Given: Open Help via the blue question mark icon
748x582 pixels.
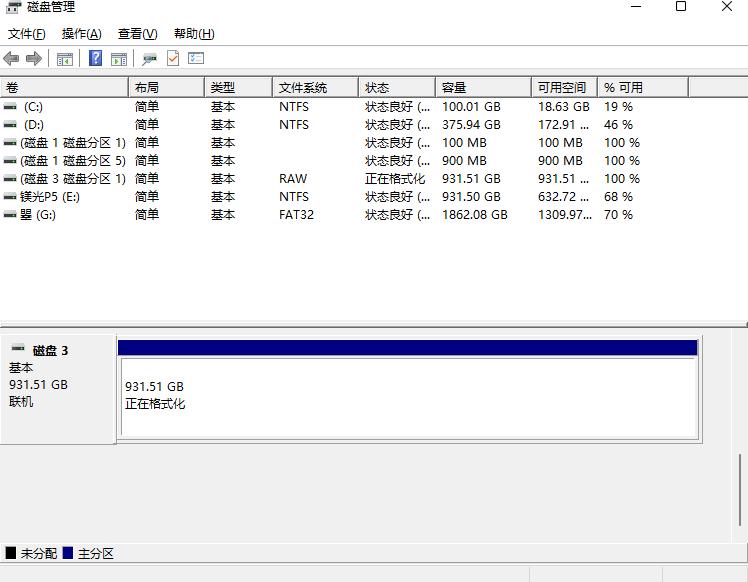Looking at the screenshot, I should click(x=95, y=58).
